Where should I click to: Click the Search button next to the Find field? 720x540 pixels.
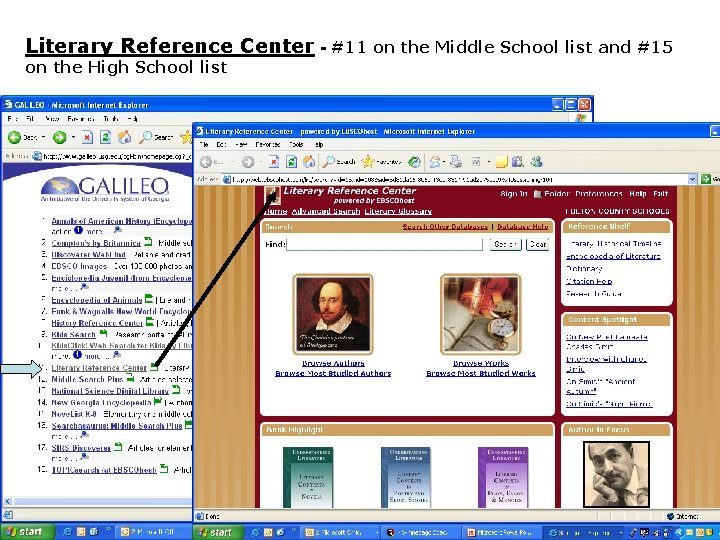click(505, 244)
